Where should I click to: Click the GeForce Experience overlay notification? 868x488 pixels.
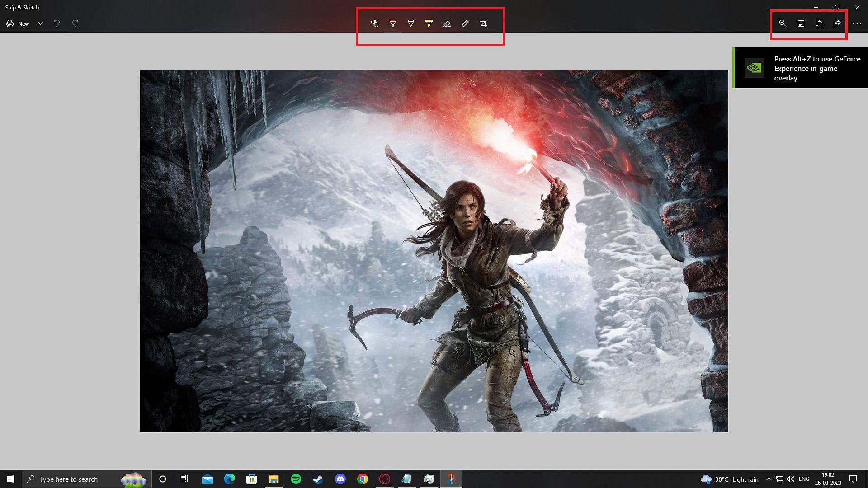[x=800, y=68]
